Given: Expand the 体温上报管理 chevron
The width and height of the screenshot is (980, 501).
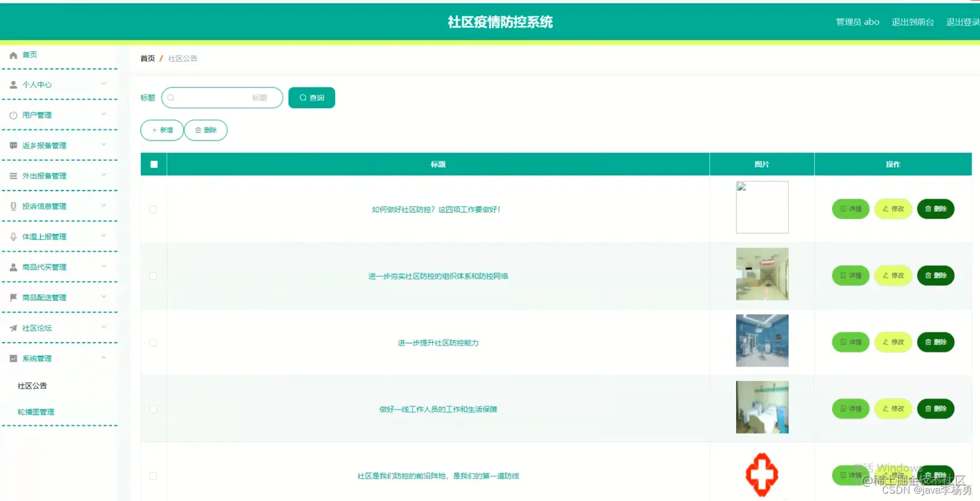Looking at the screenshot, I should pyautogui.click(x=104, y=236).
